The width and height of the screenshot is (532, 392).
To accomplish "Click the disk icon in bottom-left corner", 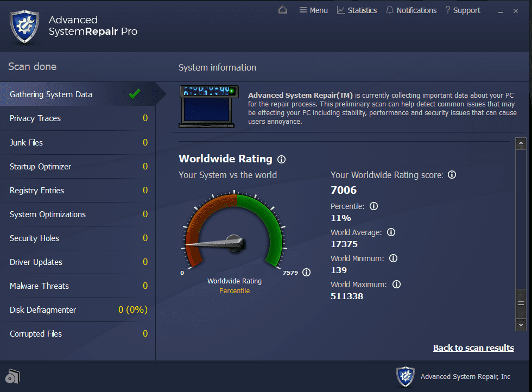I will tap(12, 376).
